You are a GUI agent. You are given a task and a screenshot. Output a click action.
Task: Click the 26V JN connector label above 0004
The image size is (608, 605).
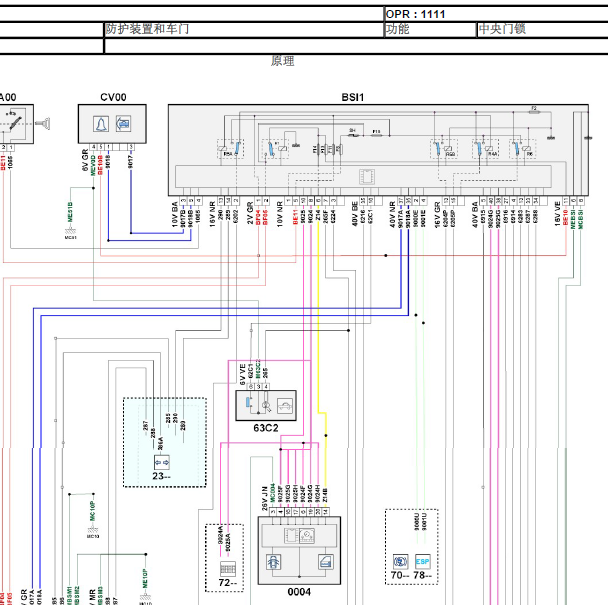coord(265,498)
